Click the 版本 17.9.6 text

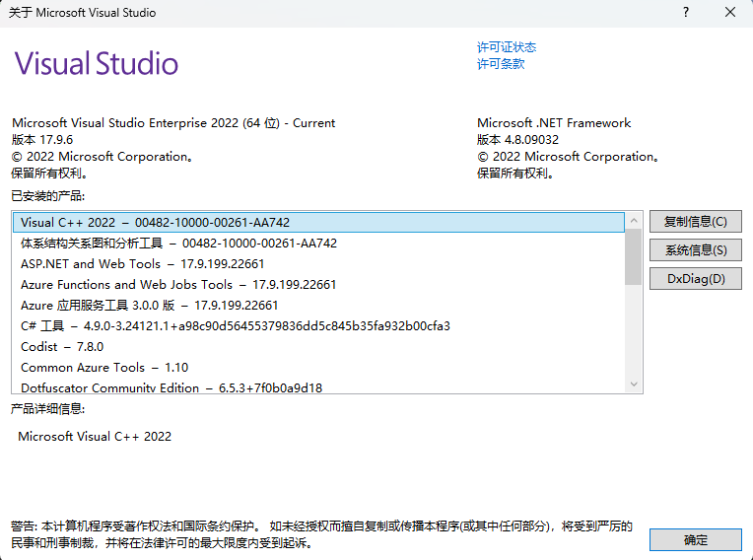pyautogui.click(x=42, y=140)
